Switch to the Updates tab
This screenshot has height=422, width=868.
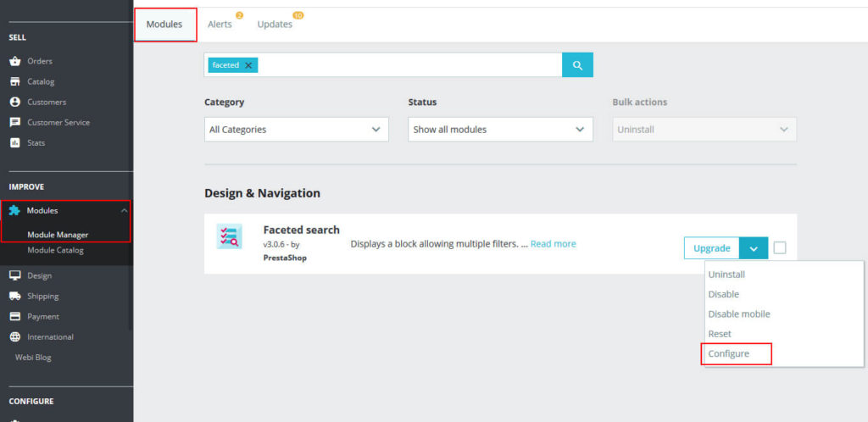click(275, 25)
